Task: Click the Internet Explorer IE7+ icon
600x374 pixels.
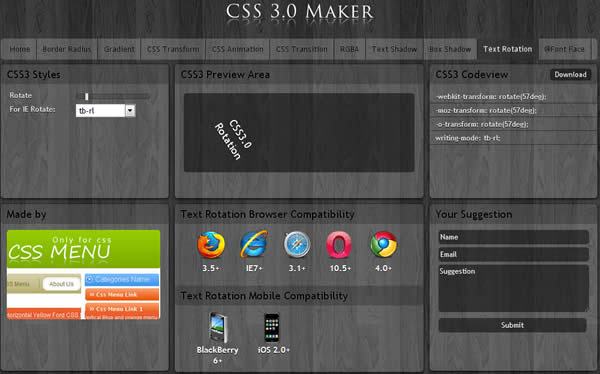Action: (x=254, y=244)
